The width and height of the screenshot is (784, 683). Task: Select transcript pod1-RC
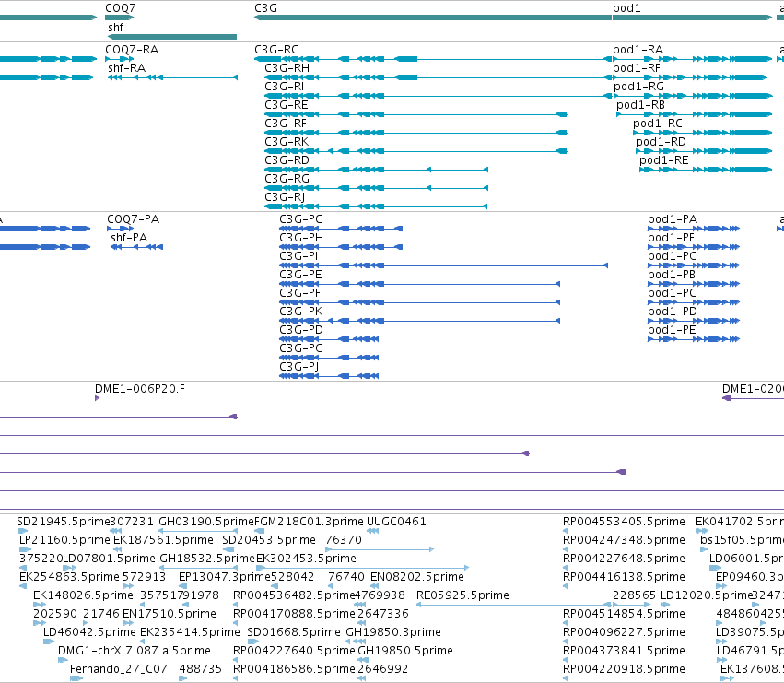pos(658,124)
